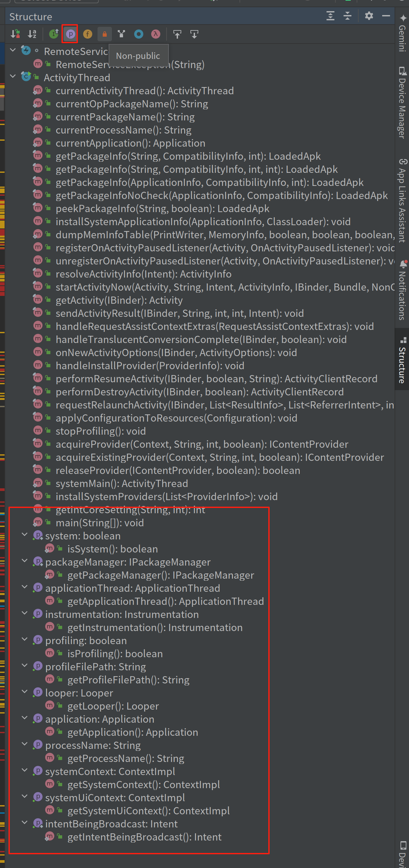
Task: Click public visibility icon beside currentPackageName()
Action: click(x=48, y=116)
